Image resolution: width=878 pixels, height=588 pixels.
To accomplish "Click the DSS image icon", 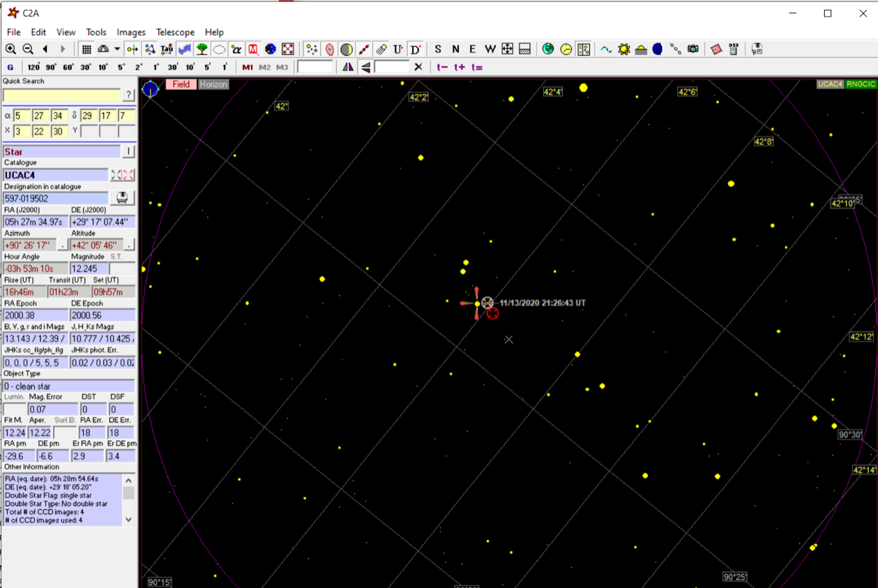I will pyautogui.click(x=734, y=49).
